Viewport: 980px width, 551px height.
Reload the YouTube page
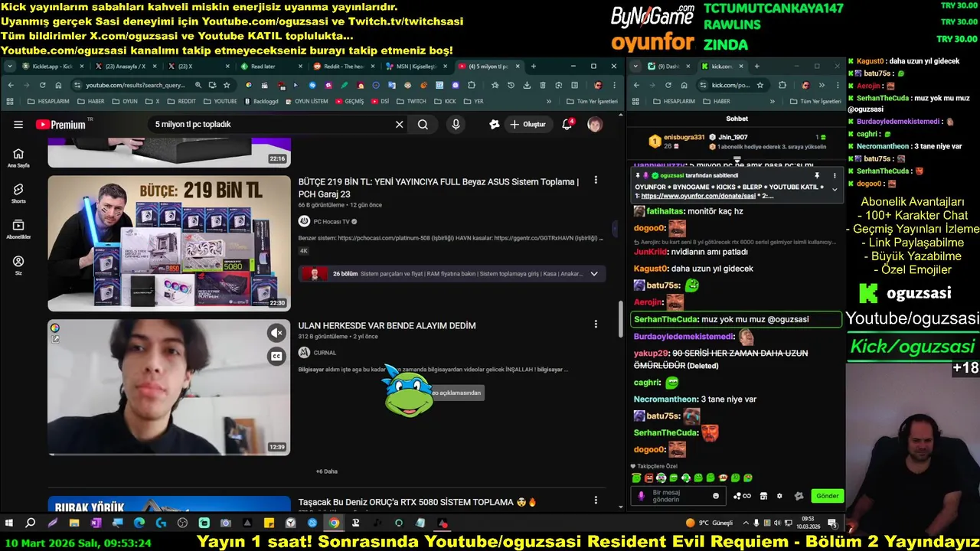(x=42, y=85)
